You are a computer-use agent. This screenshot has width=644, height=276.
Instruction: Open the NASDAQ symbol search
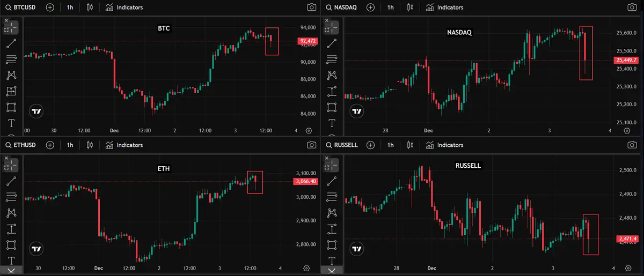pyautogui.click(x=342, y=8)
